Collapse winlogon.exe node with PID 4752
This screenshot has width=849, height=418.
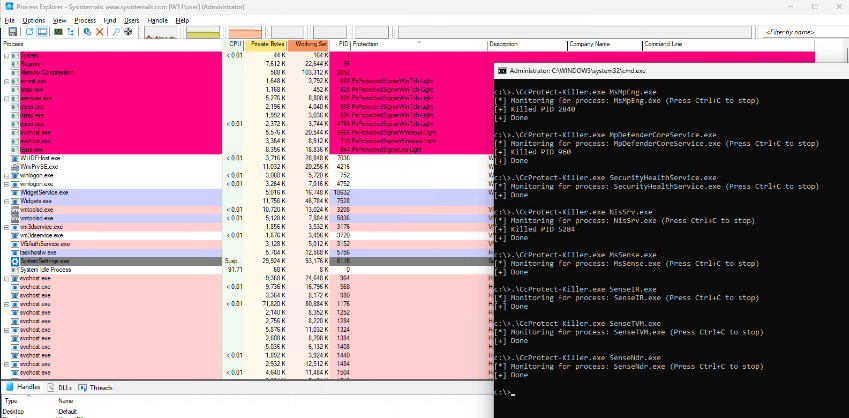point(6,184)
